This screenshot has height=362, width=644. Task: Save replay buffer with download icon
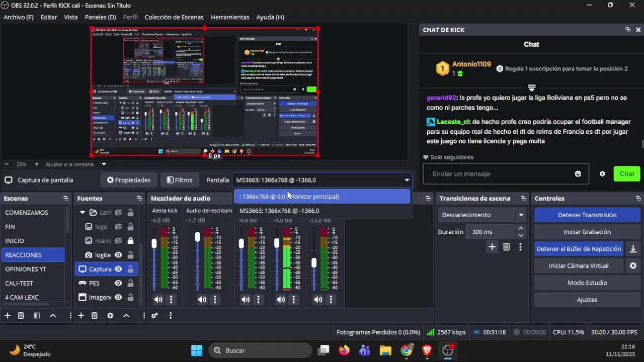click(633, 249)
